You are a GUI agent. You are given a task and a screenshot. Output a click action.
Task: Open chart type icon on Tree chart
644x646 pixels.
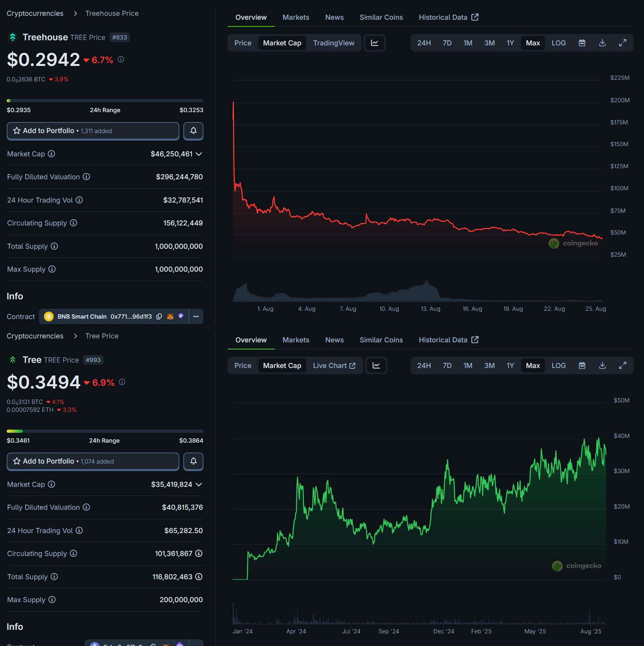click(x=376, y=366)
